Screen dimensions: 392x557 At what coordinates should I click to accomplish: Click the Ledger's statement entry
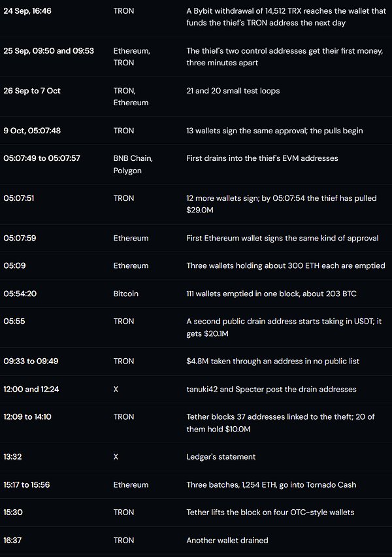click(221, 457)
